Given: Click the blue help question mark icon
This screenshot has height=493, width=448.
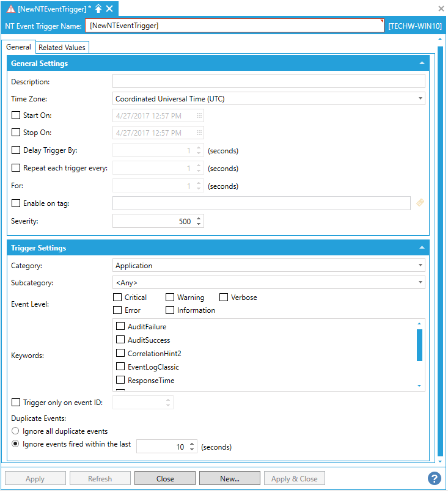Looking at the screenshot, I should pyautogui.click(x=435, y=478).
